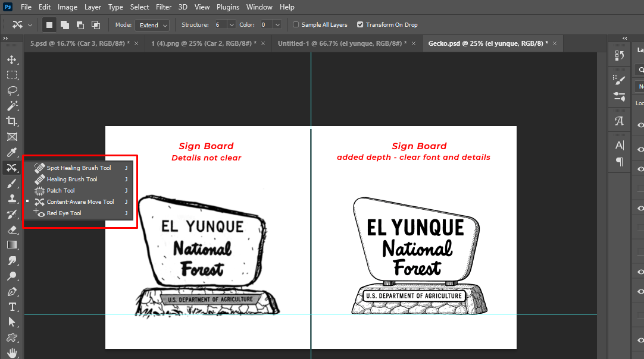644x359 pixels.
Task: Select the Gradient tool
Action: (x=11, y=245)
